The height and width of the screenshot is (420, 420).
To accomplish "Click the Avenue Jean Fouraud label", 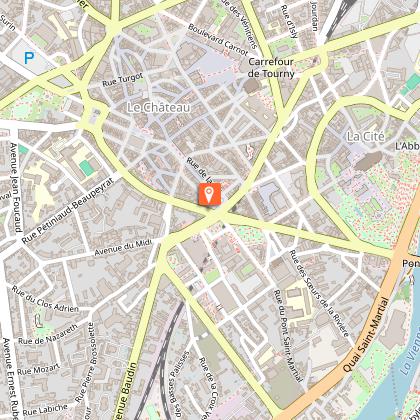I will click(16, 187).
